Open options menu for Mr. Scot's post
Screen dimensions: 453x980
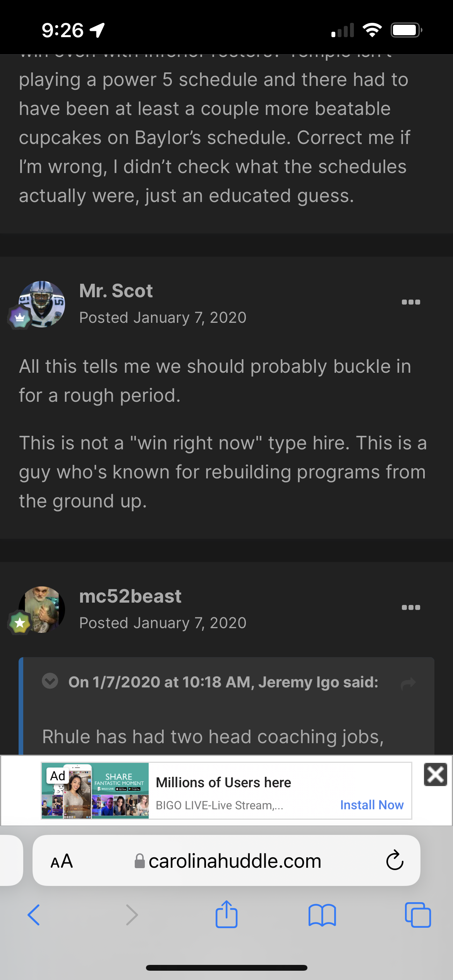point(411,302)
